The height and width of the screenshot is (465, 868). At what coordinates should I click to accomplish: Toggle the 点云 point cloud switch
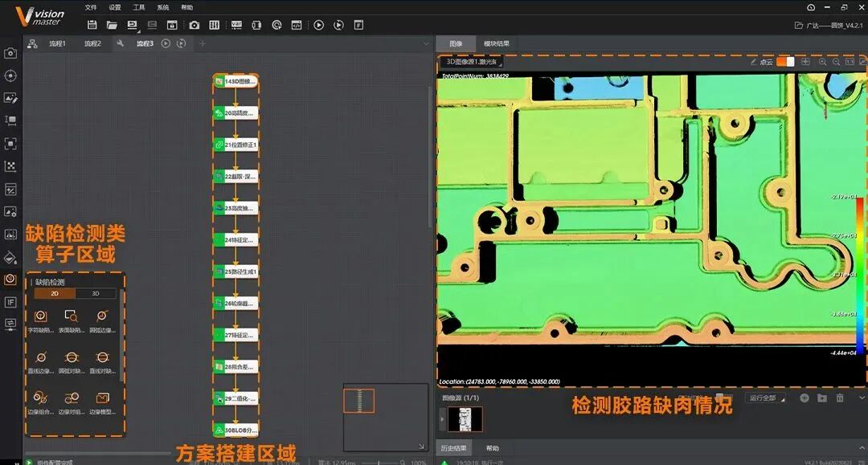[785, 62]
